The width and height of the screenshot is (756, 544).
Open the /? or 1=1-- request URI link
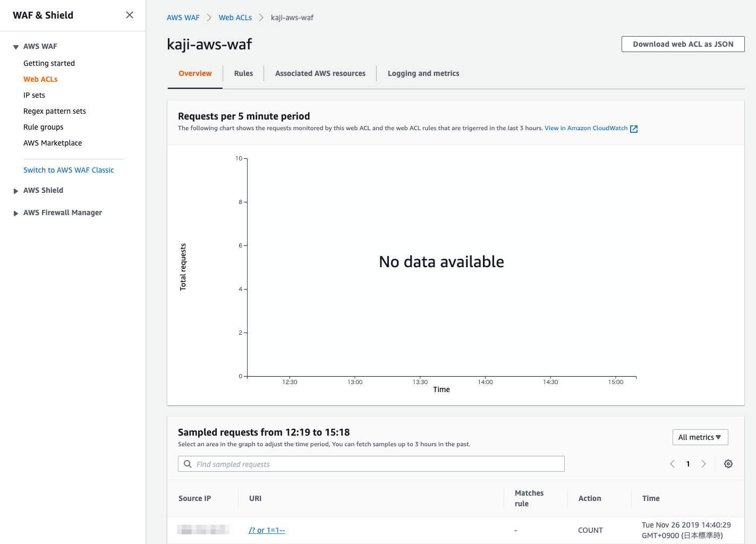267,530
